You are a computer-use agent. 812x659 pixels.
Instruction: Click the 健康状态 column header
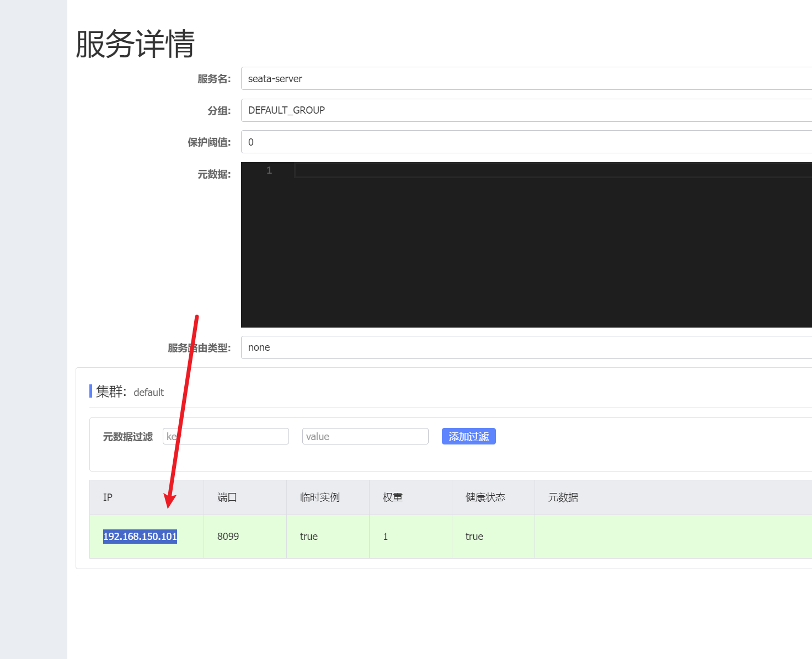click(485, 497)
